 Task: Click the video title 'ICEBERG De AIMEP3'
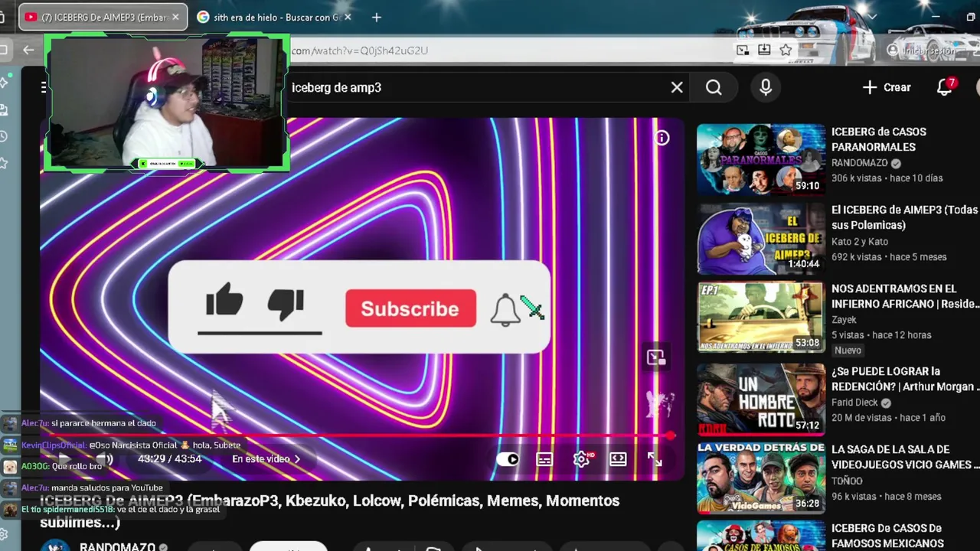tap(329, 510)
